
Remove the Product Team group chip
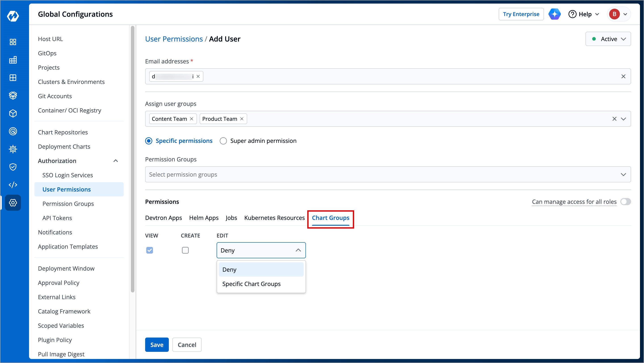(242, 119)
